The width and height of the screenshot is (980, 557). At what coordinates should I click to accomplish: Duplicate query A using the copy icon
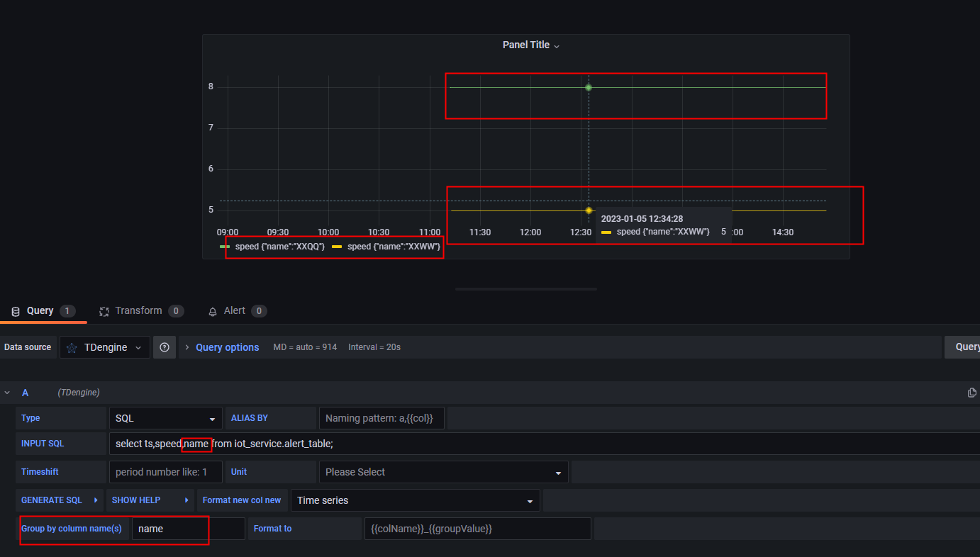coord(972,392)
